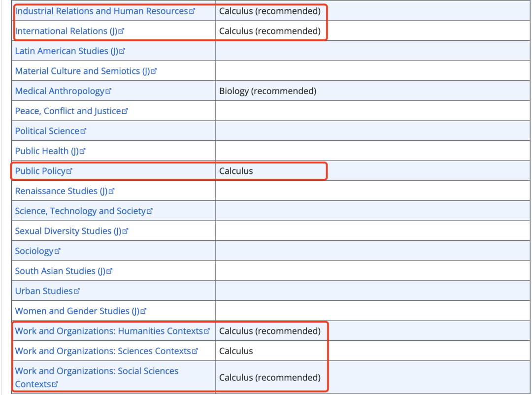
Task: Click Peace, Conflict and Justice link
Action: [x=67, y=111]
